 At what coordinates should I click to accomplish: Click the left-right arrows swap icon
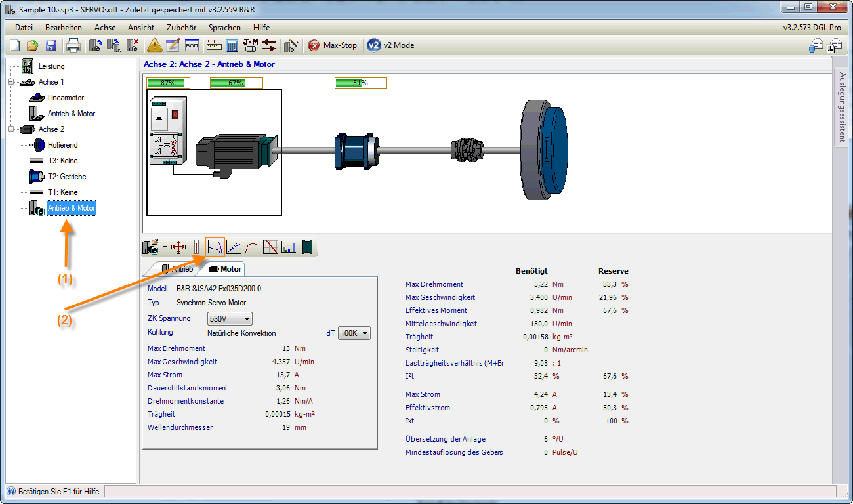269,45
